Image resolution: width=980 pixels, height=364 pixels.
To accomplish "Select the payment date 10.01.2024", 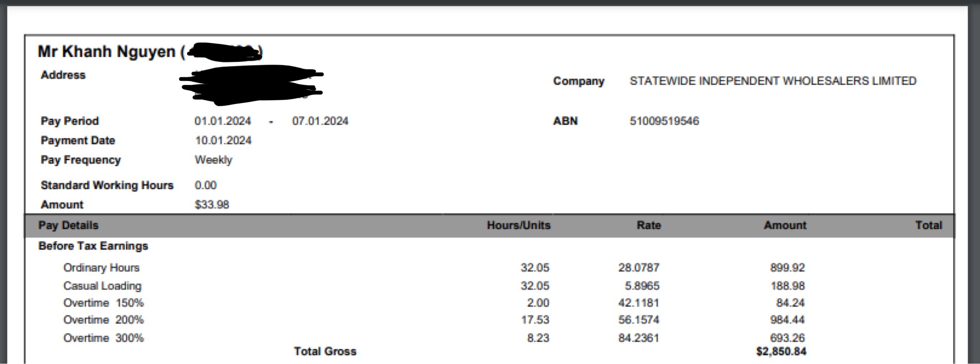I will (223, 140).
